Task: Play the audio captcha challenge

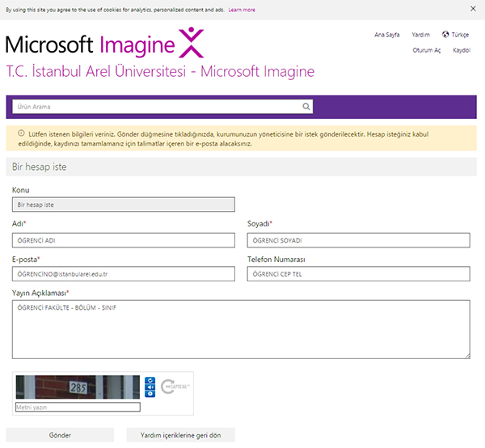Action: pyautogui.click(x=150, y=387)
